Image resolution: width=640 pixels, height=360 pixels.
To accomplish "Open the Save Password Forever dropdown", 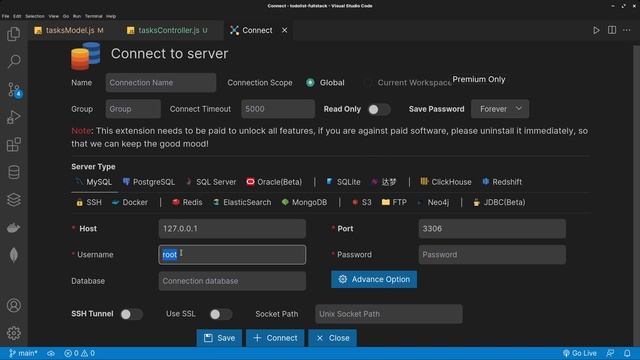I will point(500,109).
